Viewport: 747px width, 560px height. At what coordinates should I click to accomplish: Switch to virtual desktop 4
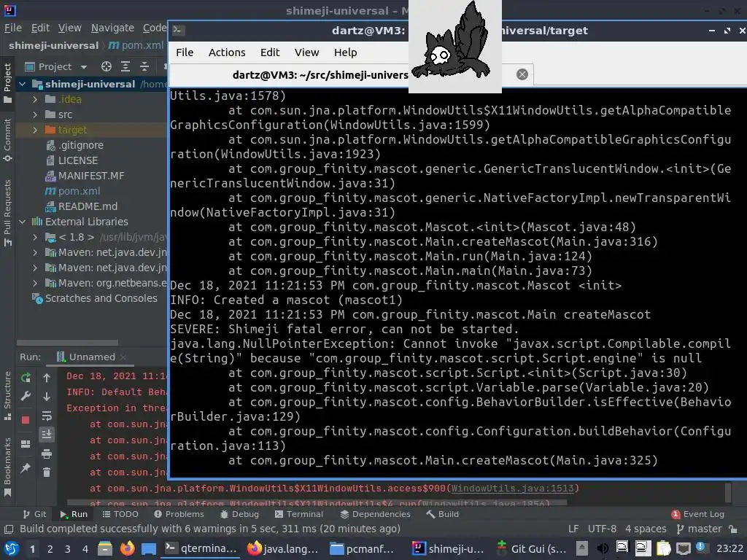[x=85, y=549]
